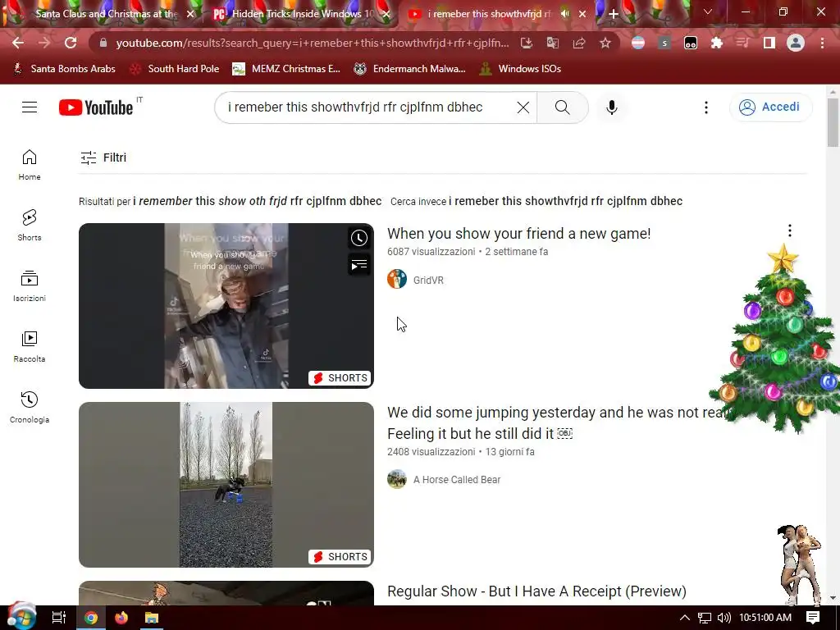Open A Horse Called Bear channel avatar

tap(397, 479)
